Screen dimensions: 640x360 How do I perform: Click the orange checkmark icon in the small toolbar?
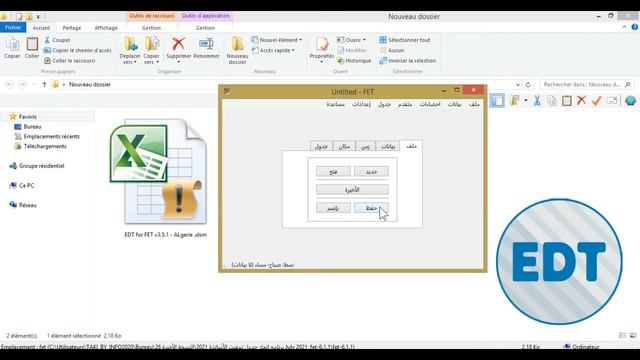pyautogui.click(x=596, y=100)
